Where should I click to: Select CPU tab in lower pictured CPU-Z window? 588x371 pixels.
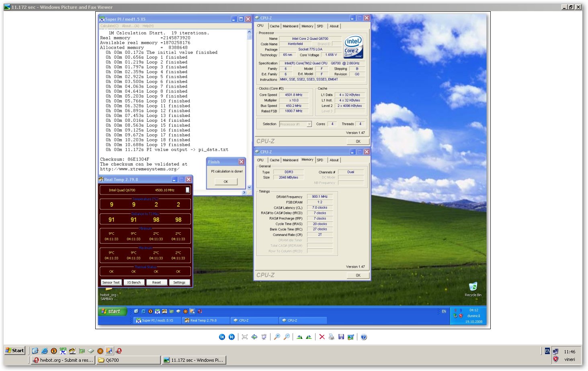click(x=260, y=160)
